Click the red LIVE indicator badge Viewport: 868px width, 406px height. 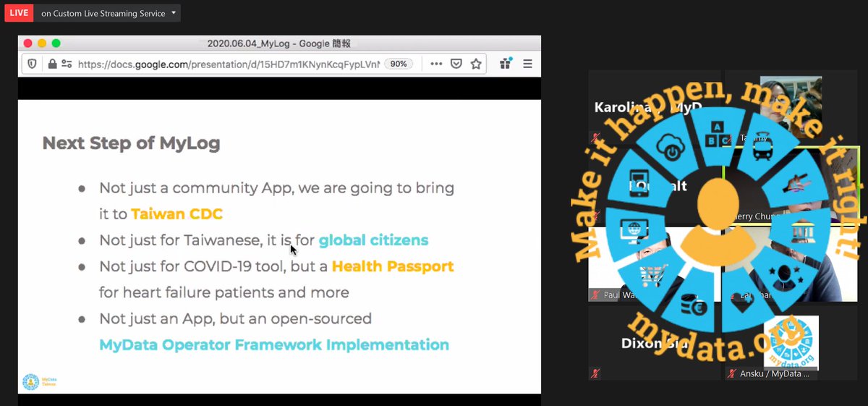[x=18, y=13]
